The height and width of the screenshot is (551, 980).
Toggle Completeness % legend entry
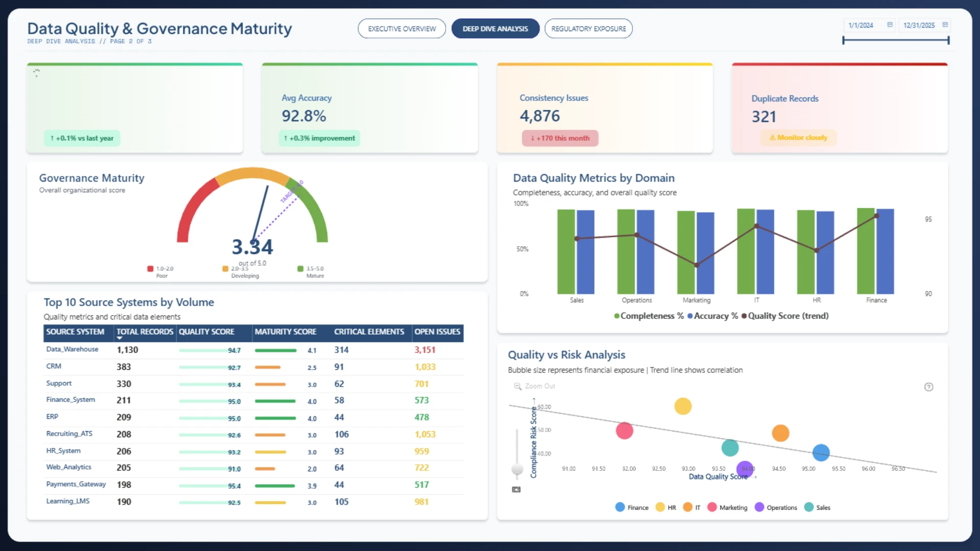[649, 316]
